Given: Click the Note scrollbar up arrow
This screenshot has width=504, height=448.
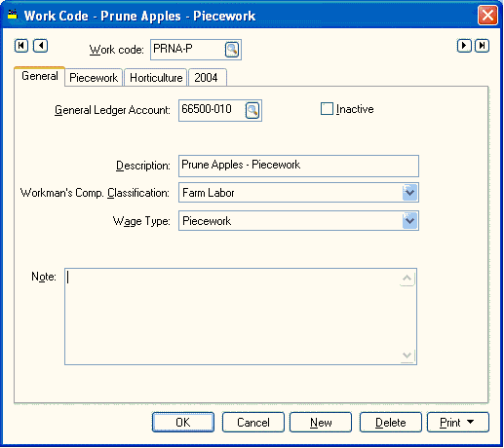Looking at the screenshot, I should click(407, 279).
